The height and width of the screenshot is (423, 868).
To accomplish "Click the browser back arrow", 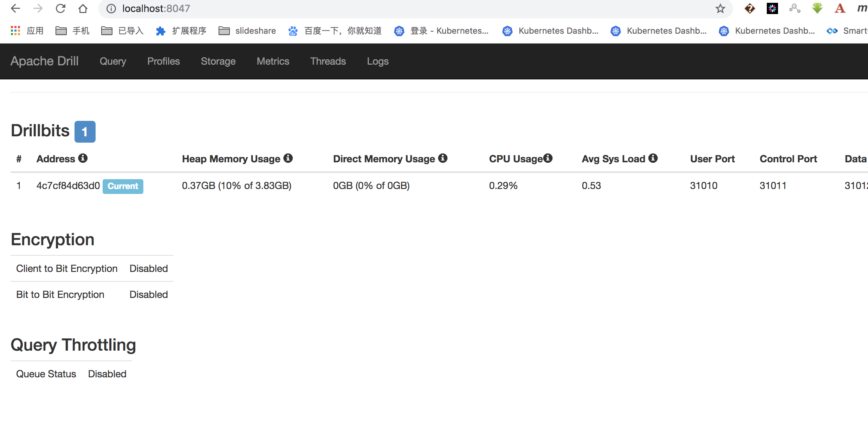I will 15,8.
